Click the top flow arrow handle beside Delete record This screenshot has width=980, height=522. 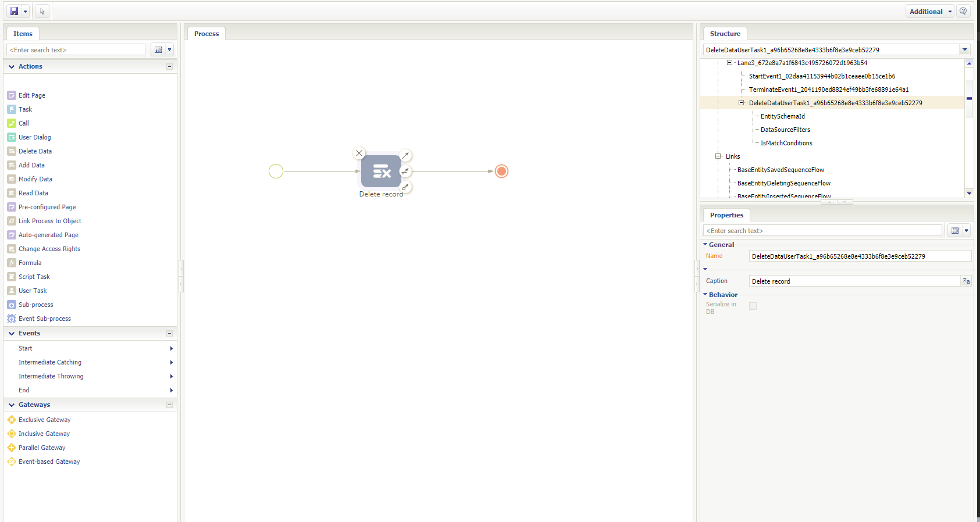[x=405, y=155]
